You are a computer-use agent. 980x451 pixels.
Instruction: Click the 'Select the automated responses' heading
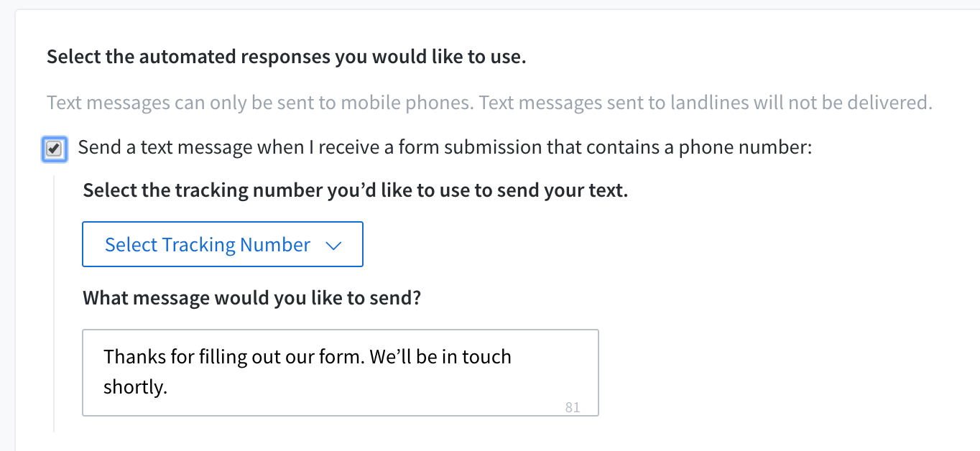point(286,57)
